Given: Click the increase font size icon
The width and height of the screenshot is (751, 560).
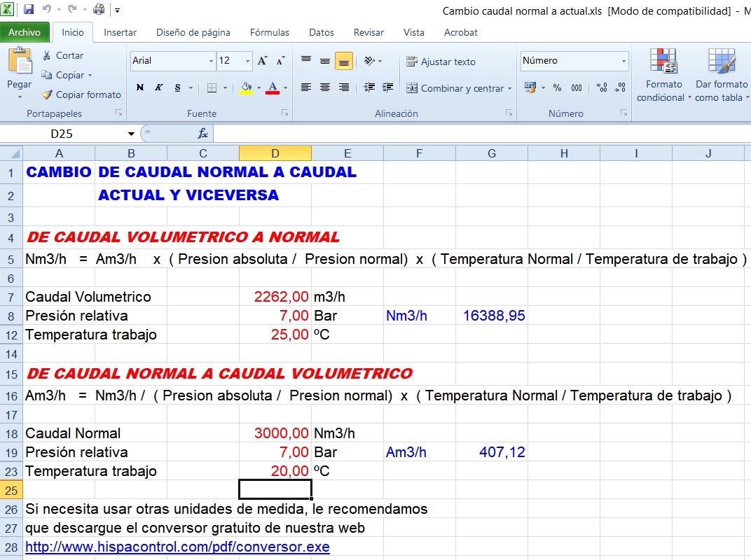Looking at the screenshot, I should [262, 61].
